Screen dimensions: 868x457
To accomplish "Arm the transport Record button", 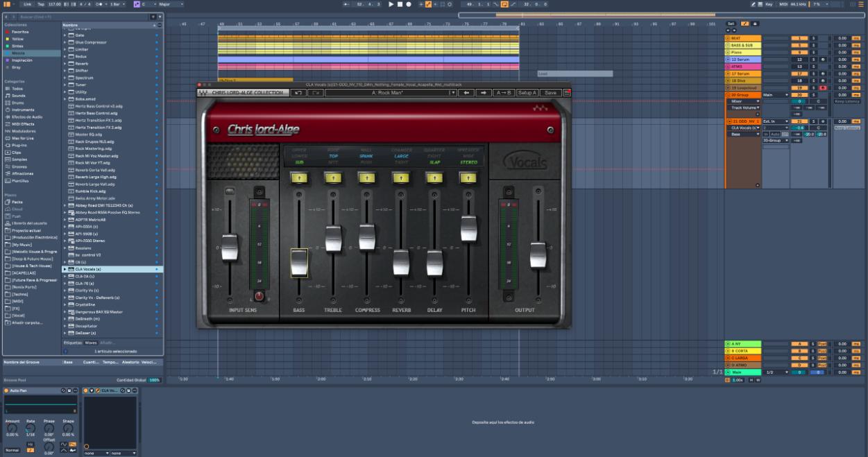I will click(x=409, y=4).
